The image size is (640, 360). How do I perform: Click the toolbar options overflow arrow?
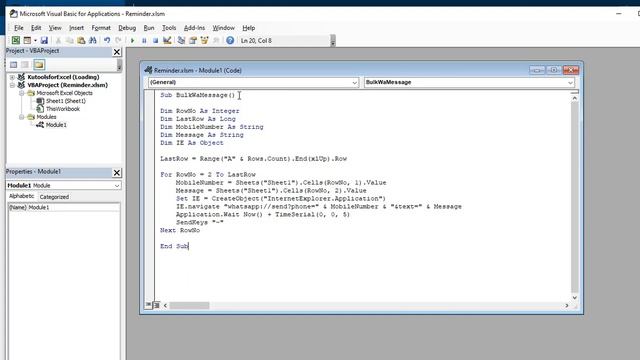click(x=333, y=41)
